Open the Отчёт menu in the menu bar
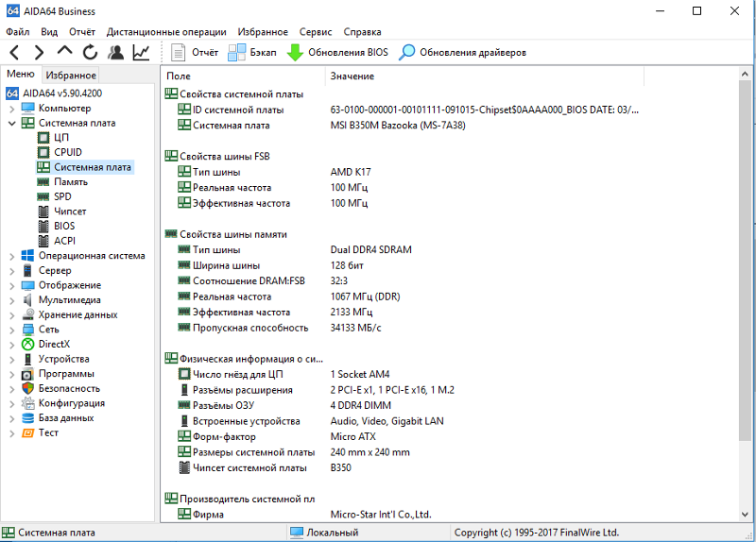The width and height of the screenshot is (756, 542). [x=82, y=32]
